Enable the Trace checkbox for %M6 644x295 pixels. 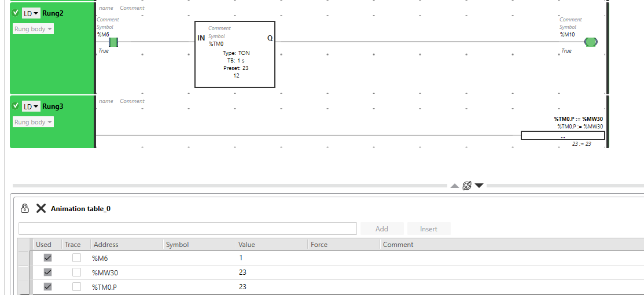(x=76, y=258)
